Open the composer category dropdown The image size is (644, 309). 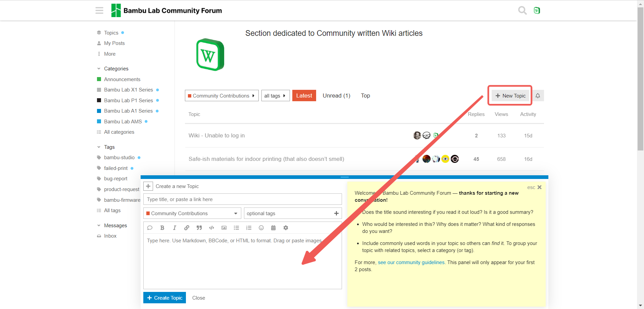click(x=192, y=213)
